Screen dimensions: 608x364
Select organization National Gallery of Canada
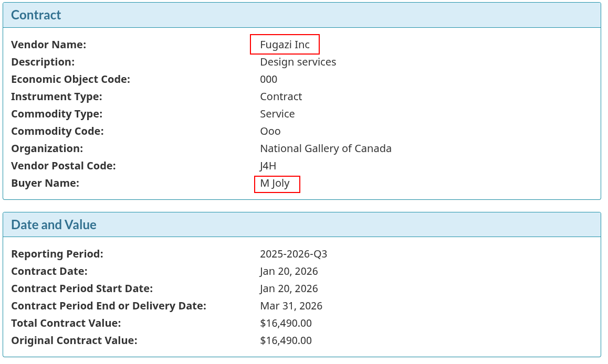click(x=326, y=149)
